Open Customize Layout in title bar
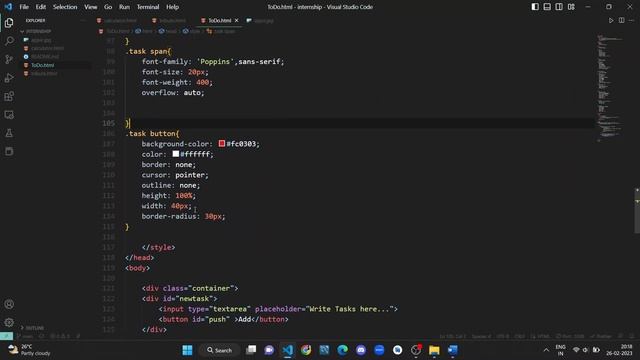This screenshot has width=640, height=360. [571, 7]
